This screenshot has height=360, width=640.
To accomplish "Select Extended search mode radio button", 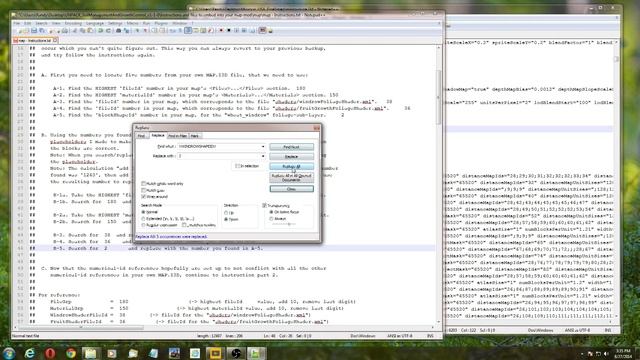I will [x=143, y=219].
